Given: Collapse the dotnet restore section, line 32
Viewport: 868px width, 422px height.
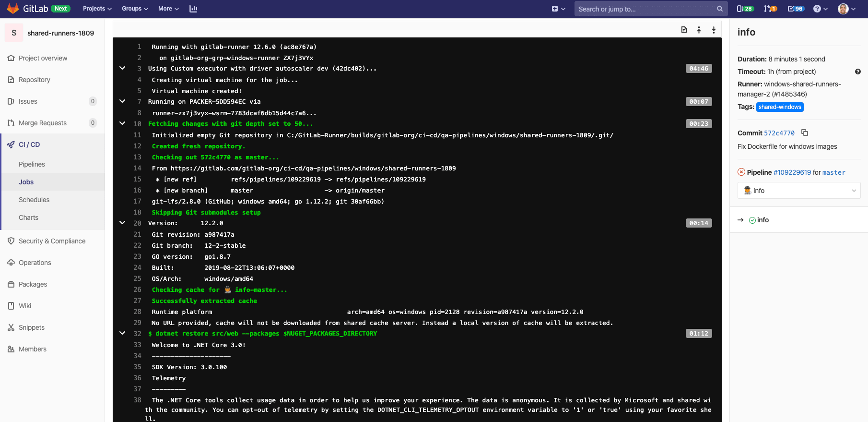Looking at the screenshot, I should (122, 333).
